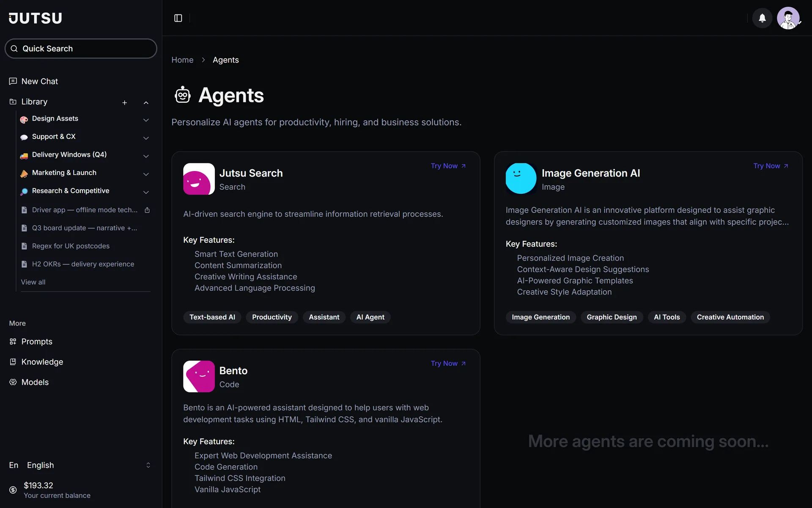Click the Productivity tag
812x508 pixels.
[x=272, y=317]
